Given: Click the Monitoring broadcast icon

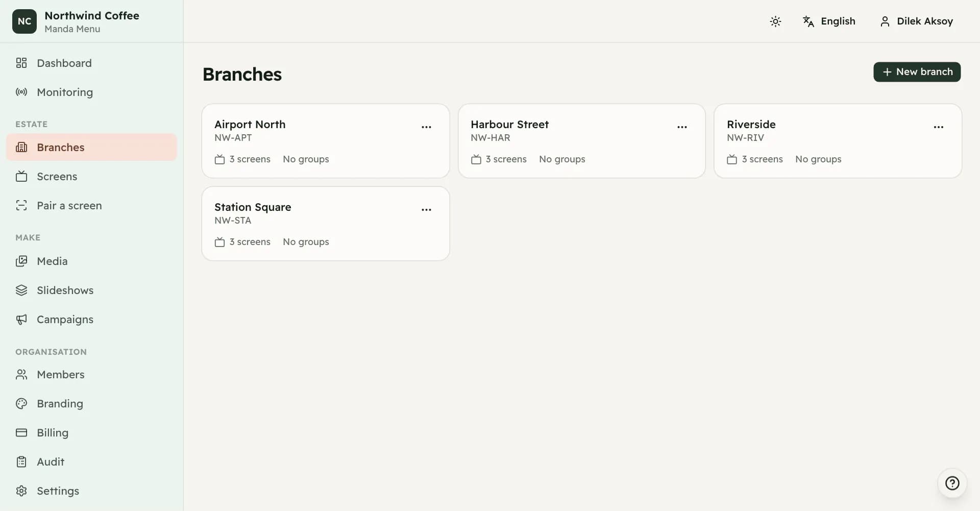Looking at the screenshot, I should (x=21, y=92).
